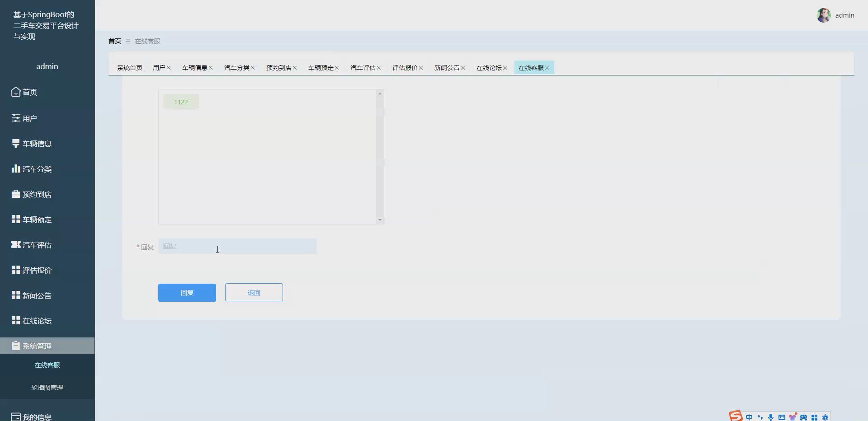Close the 在线论坛 tab with its X
This screenshot has width=868, height=421.
coord(505,68)
